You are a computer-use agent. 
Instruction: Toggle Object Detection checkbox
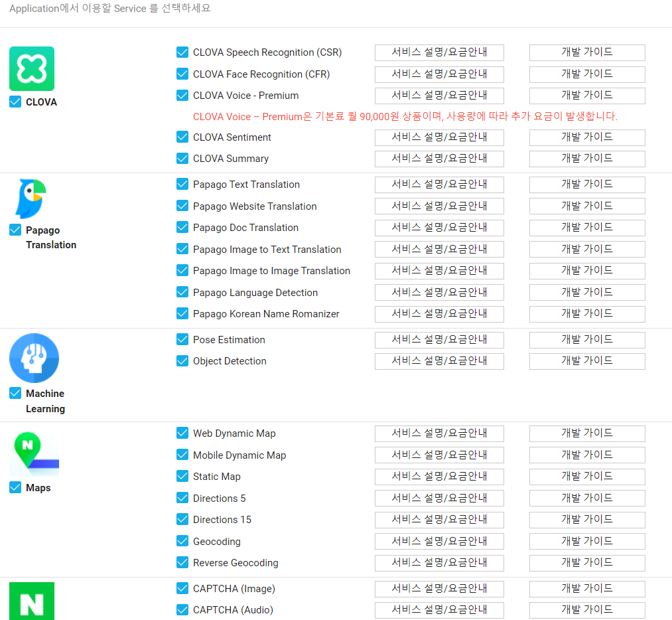(x=182, y=361)
